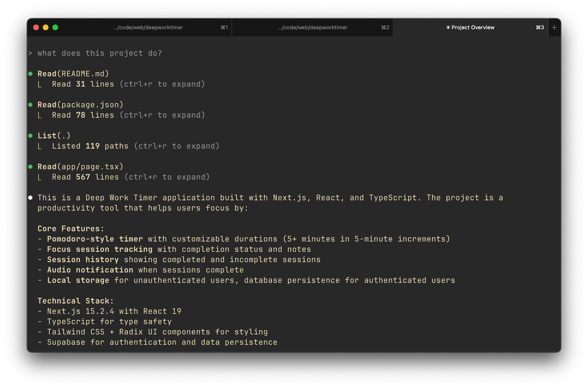Screen dimensions: 588x388
Task: Click the 'Supabase for authentication' line
Action: coord(157,342)
